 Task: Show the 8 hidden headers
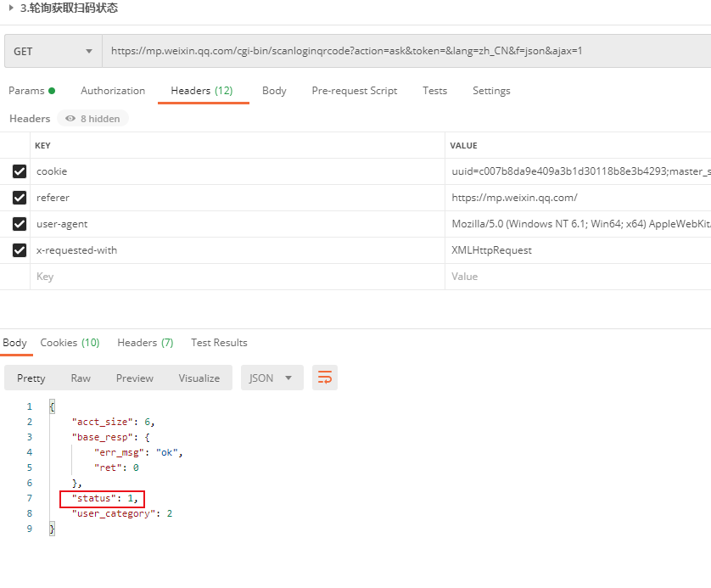pyautogui.click(x=93, y=119)
